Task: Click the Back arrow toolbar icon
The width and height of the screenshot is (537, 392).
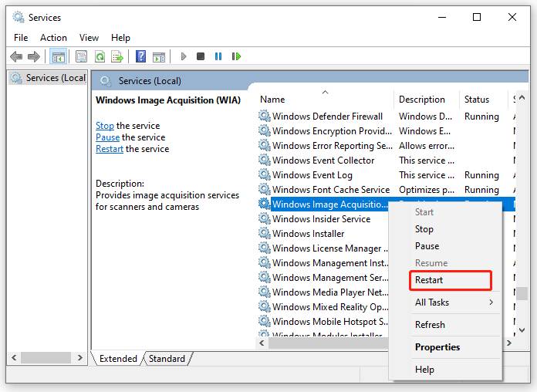Action: pyautogui.click(x=16, y=56)
